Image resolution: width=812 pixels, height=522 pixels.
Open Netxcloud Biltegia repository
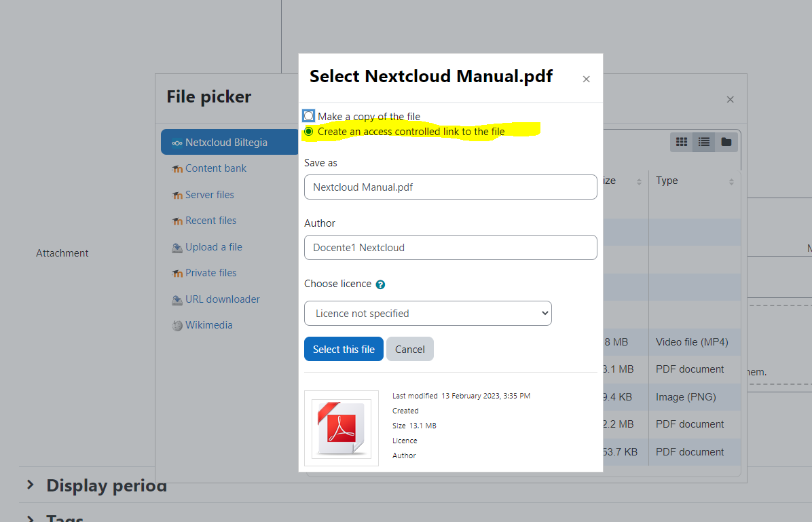pos(230,142)
